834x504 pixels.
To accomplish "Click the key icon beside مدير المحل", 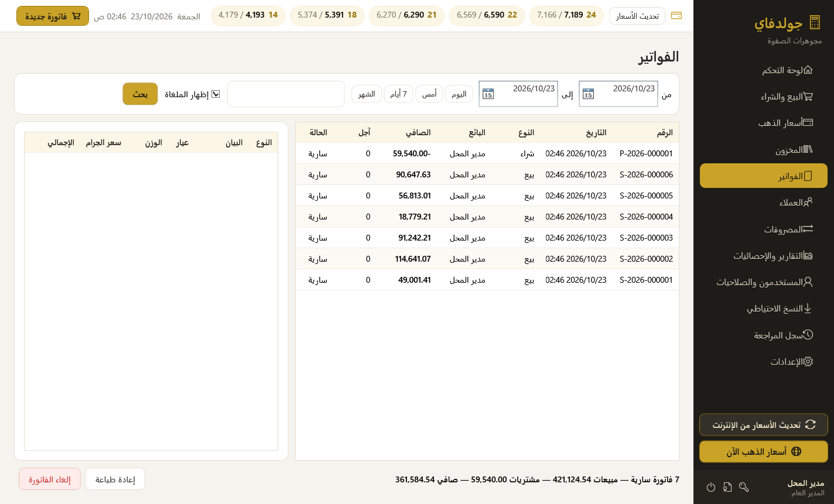I will [x=744, y=487].
